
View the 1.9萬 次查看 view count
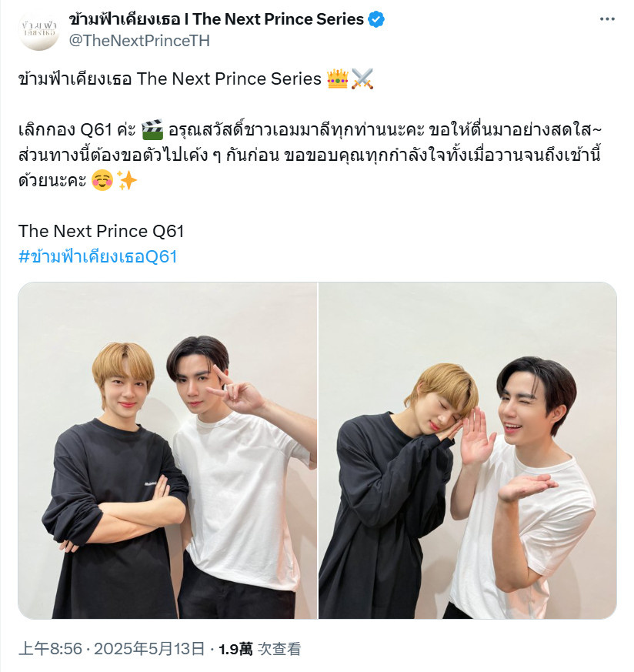tap(259, 648)
